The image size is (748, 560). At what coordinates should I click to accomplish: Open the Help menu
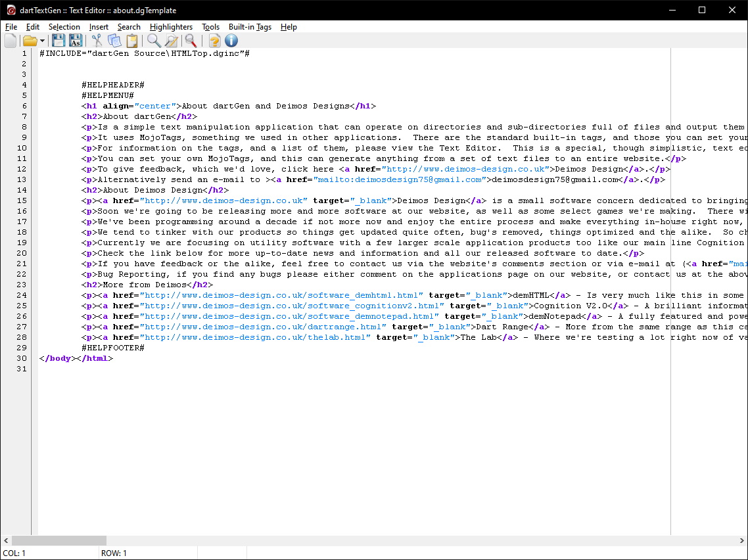click(289, 27)
